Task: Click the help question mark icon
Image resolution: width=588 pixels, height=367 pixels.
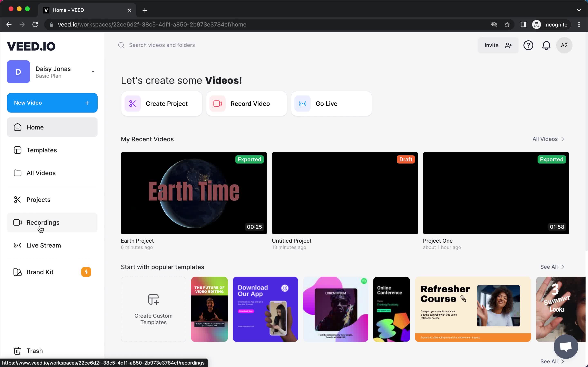Action: 529,45
